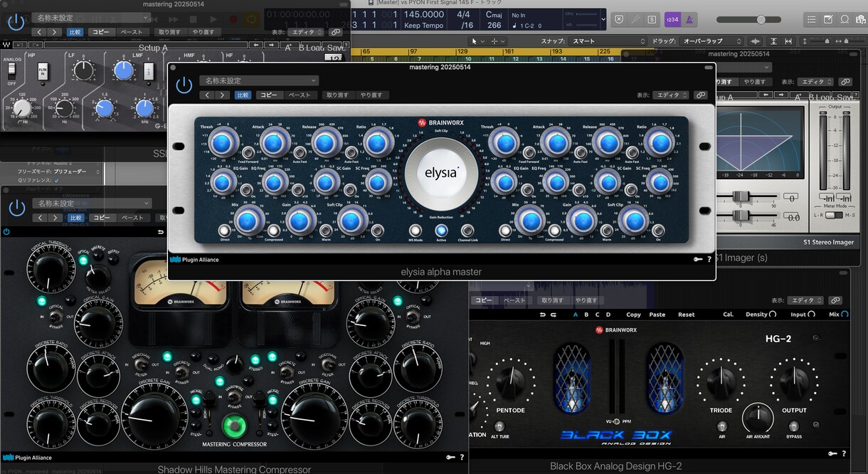868x474 pixels.
Task: Click the master volume slider in Logic toolbar
Action: point(760,19)
